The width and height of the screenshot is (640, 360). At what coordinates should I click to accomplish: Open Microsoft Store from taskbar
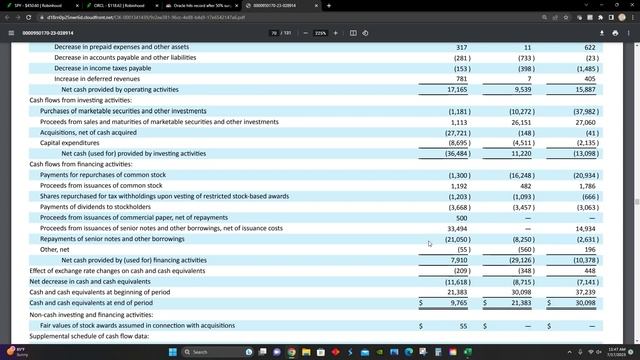click(x=321, y=352)
